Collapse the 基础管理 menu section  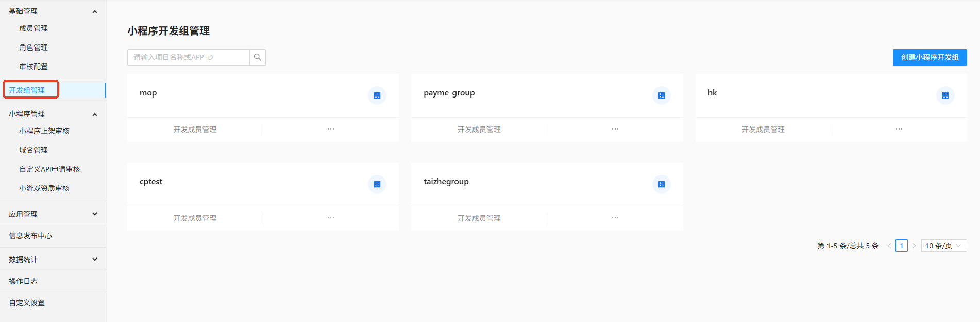click(95, 11)
